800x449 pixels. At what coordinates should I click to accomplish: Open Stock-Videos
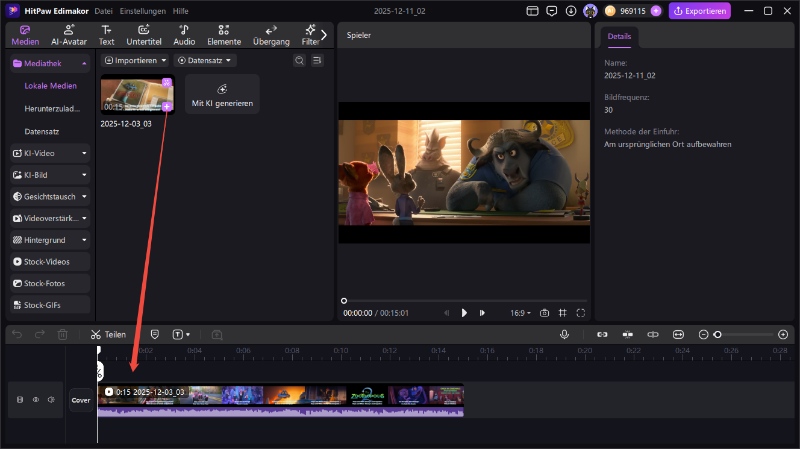50,261
